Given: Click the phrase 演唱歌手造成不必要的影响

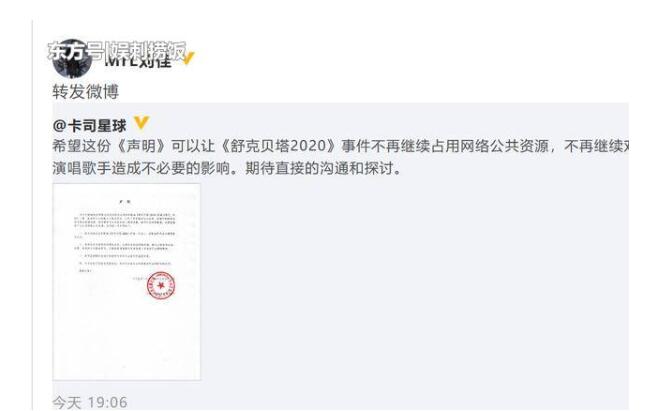Looking at the screenshot, I should (141, 168).
